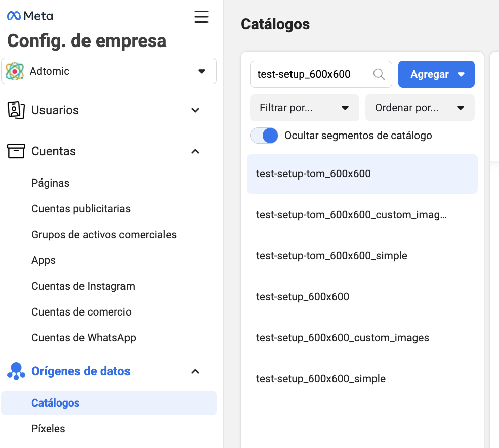Click the Orígenes de datos icon
Image resolution: width=499 pixels, height=448 pixels.
16,371
